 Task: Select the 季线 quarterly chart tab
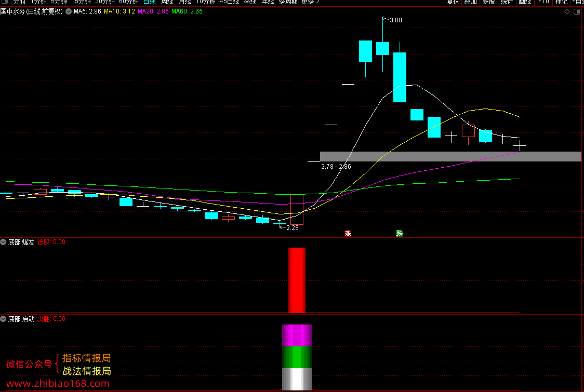[x=250, y=2]
